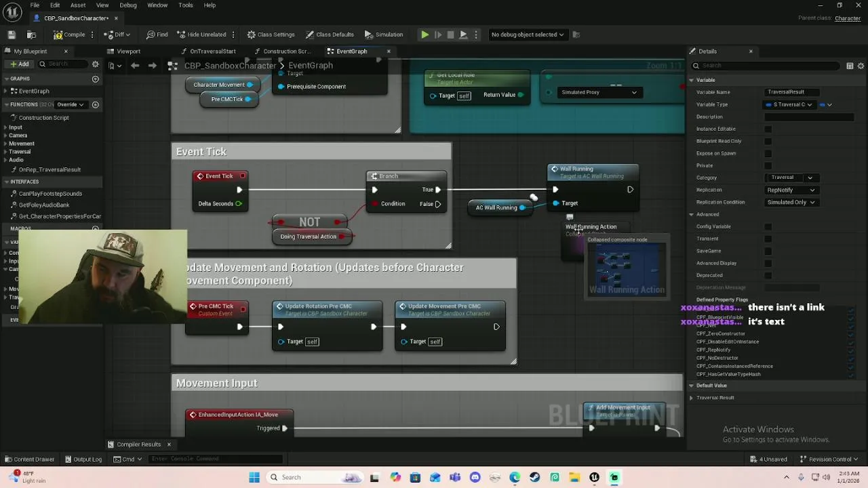
Task: Enable Expose on Spawn checkbox
Action: (x=768, y=153)
